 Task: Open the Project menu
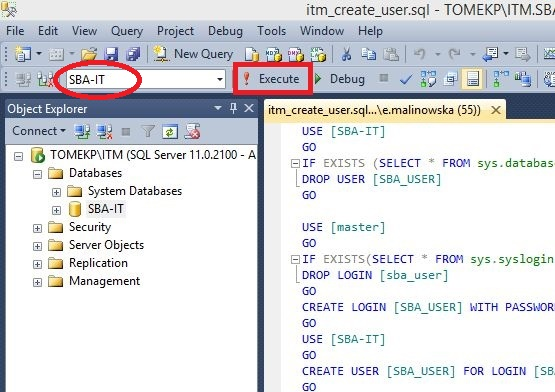[x=175, y=31]
